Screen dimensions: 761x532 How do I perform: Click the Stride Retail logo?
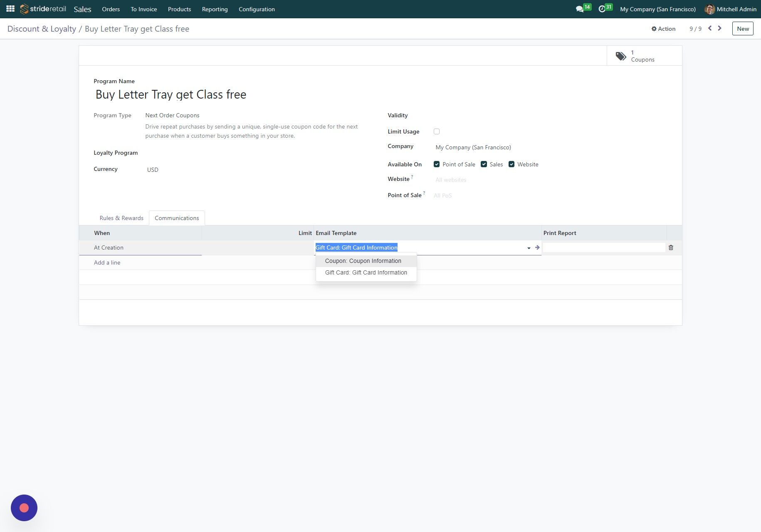pyautogui.click(x=43, y=9)
